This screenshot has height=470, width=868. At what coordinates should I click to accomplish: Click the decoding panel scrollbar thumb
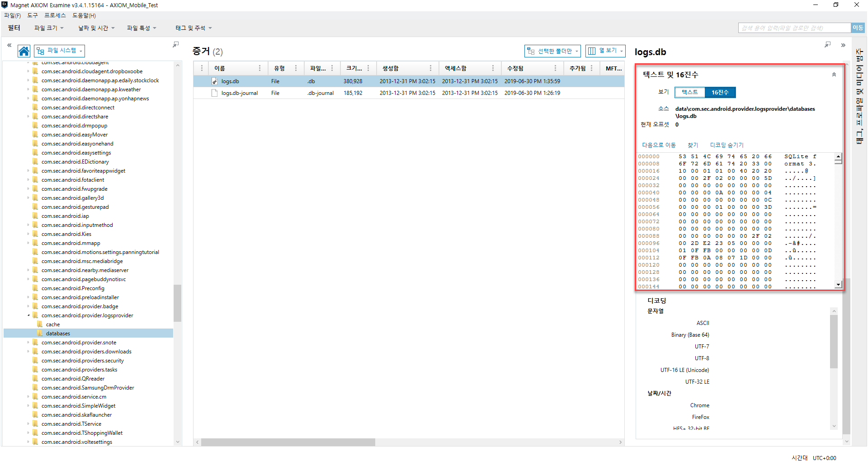[x=834, y=342]
